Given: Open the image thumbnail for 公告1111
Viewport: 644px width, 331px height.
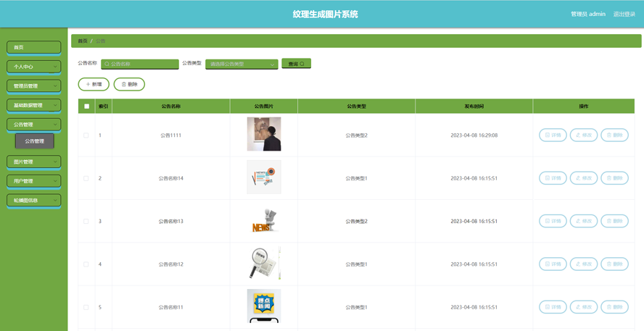Looking at the screenshot, I should click(x=264, y=134).
